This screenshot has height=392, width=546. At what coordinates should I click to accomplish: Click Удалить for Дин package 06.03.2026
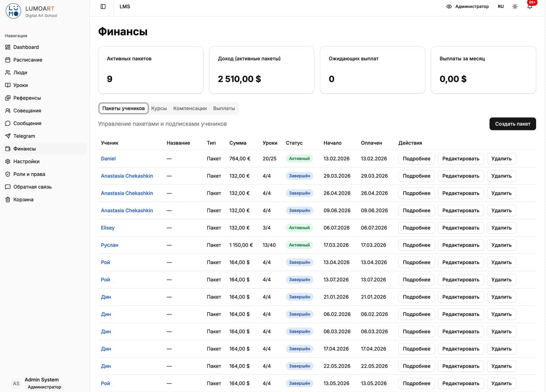tap(501, 332)
